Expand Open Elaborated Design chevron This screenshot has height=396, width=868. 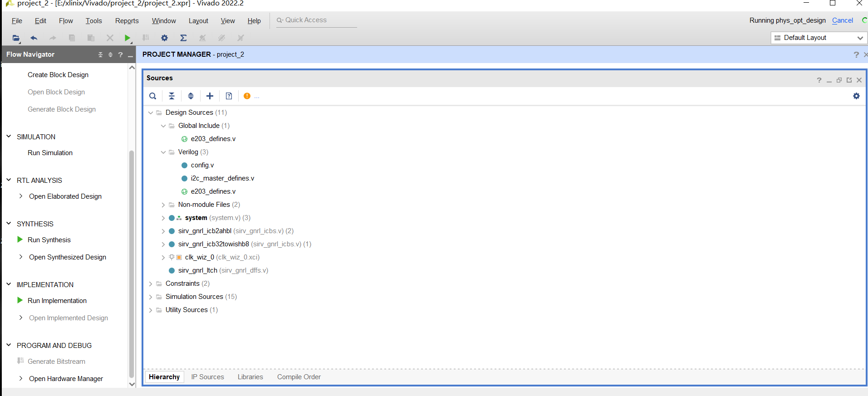(x=21, y=196)
